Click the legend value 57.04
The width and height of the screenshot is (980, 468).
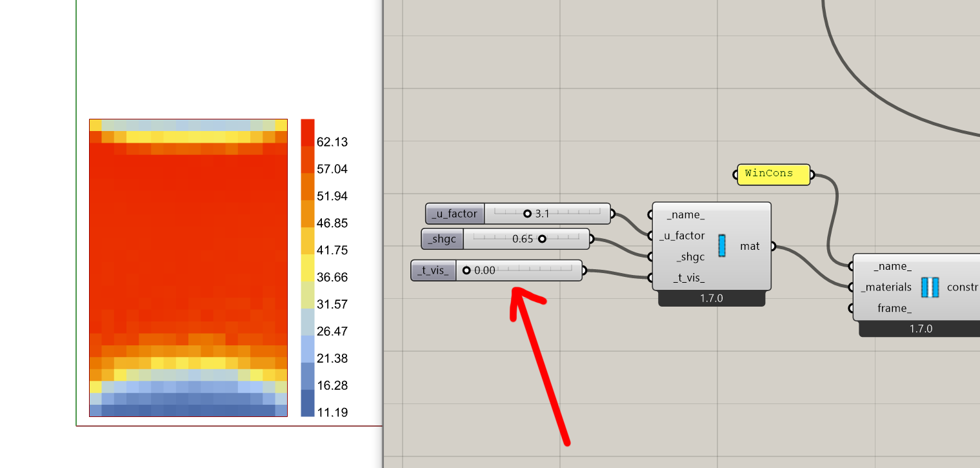click(x=332, y=169)
